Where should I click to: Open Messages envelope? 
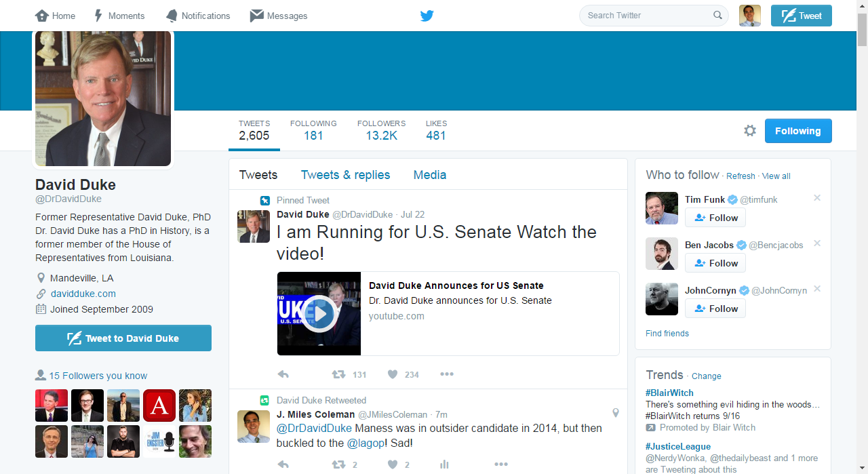(256, 16)
